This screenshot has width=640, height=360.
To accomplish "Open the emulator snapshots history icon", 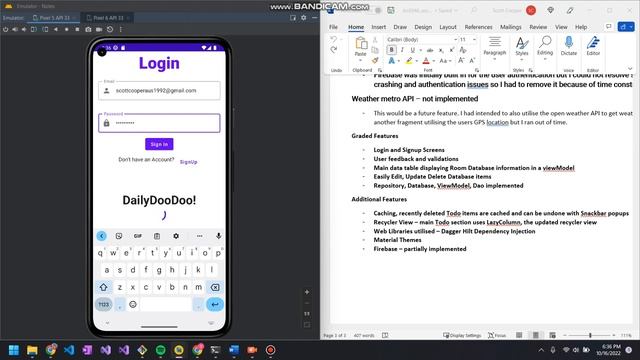I will pos(110,29).
